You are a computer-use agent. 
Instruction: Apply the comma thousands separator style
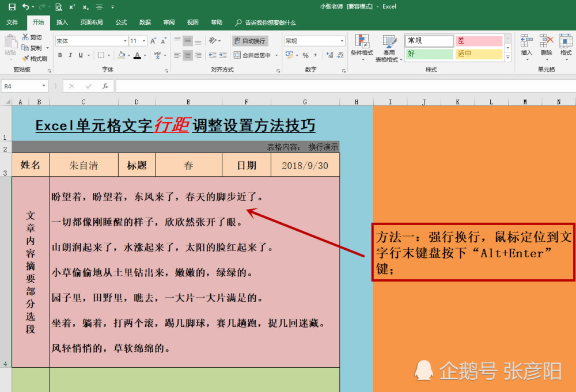click(x=316, y=55)
